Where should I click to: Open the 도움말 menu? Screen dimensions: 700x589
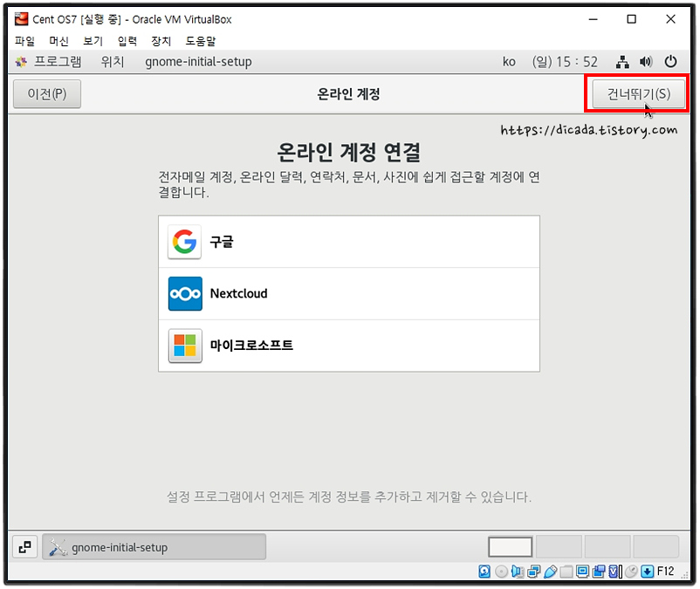(201, 41)
